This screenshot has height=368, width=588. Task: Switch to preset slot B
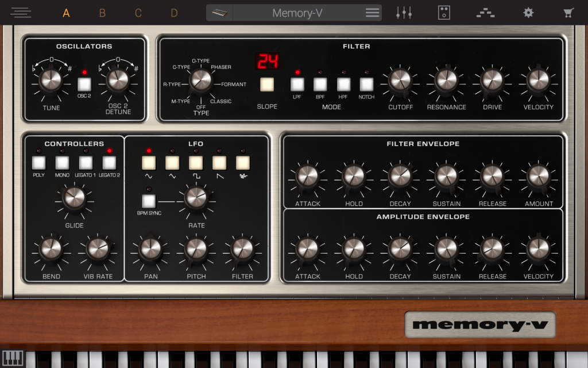102,11
